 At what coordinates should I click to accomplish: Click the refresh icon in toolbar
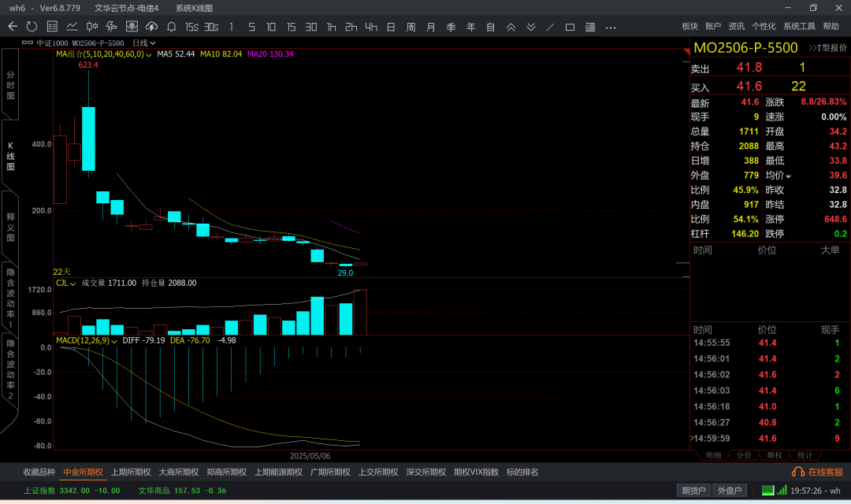[x=32, y=27]
